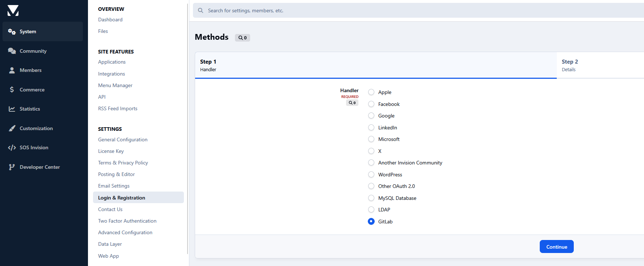Open General Configuration settings
The height and width of the screenshot is (266, 644).
point(123,140)
